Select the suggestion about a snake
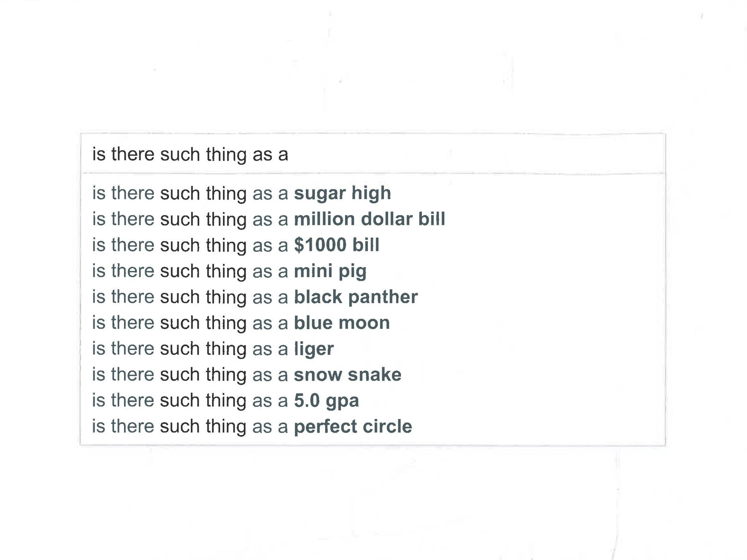The width and height of the screenshot is (747, 560). pyautogui.click(x=247, y=374)
